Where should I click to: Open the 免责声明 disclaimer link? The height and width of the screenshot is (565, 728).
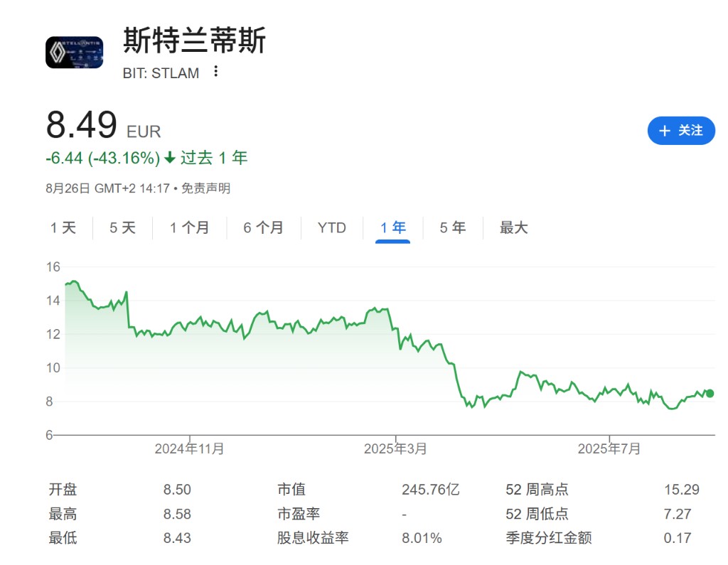[205, 188]
